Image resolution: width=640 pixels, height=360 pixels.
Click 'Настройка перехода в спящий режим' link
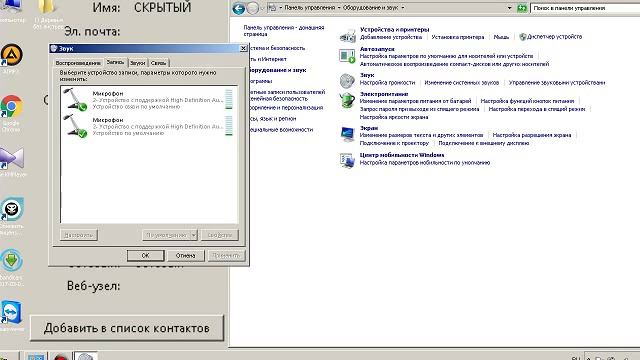click(x=537, y=109)
